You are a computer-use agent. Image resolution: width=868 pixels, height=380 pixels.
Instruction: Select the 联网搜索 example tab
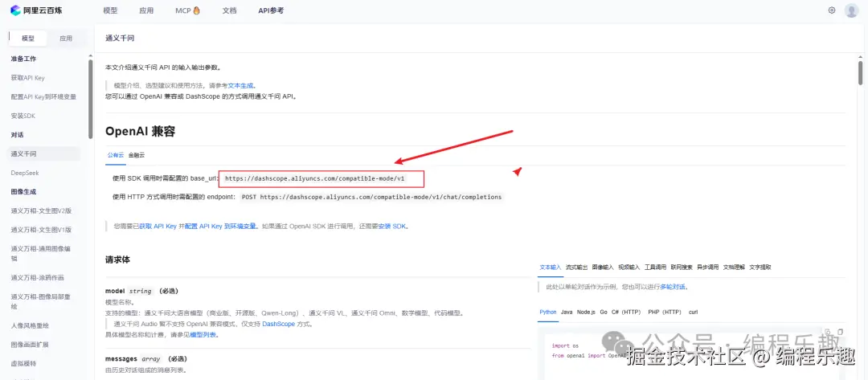click(682, 268)
